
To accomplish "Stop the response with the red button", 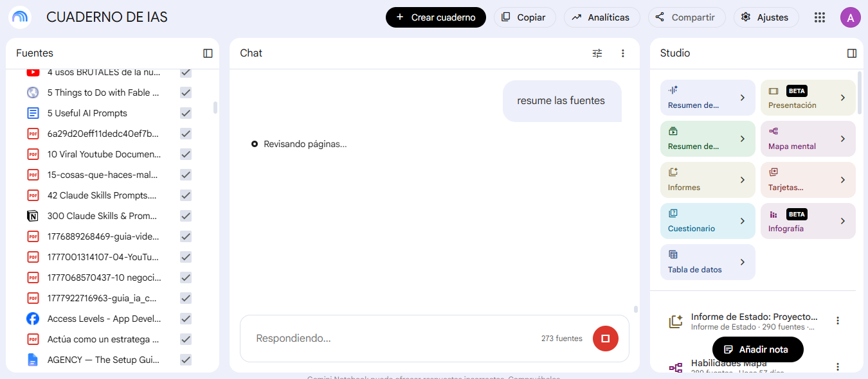I will (x=605, y=338).
